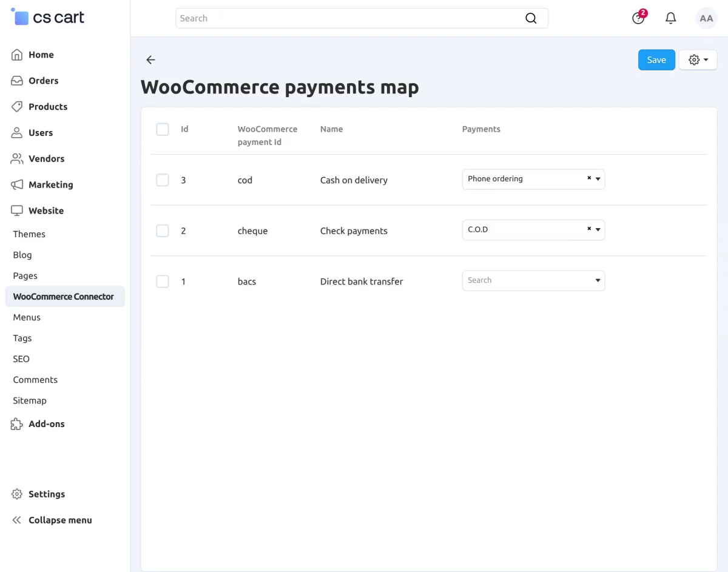Click the Settings gear icon in sidebar

coord(17,494)
